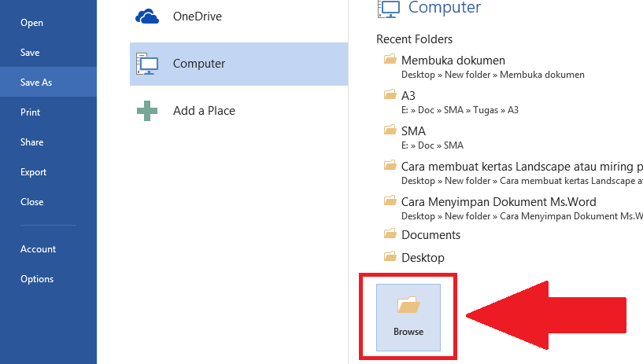The height and width of the screenshot is (364, 643).
Task: Select the Desktop folder name
Action: (423, 258)
